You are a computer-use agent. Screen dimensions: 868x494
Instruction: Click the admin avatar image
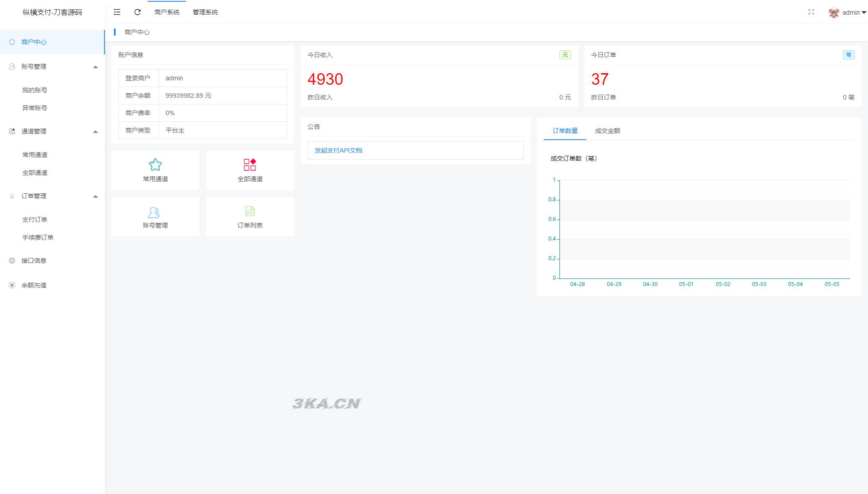pyautogui.click(x=833, y=12)
